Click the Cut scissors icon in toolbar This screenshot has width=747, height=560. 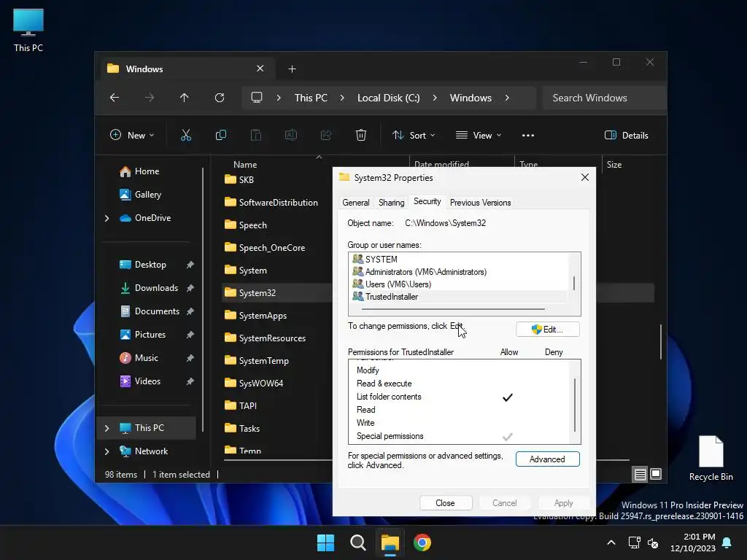186,135
